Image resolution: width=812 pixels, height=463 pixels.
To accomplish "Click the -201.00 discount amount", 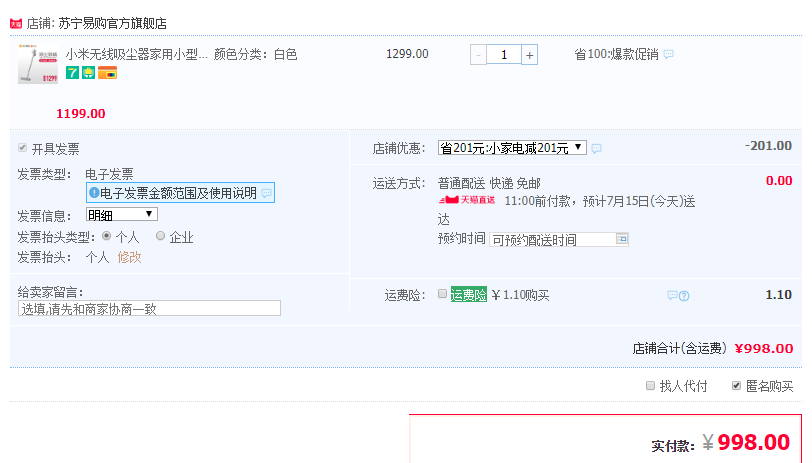I will (x=768, y=146).
